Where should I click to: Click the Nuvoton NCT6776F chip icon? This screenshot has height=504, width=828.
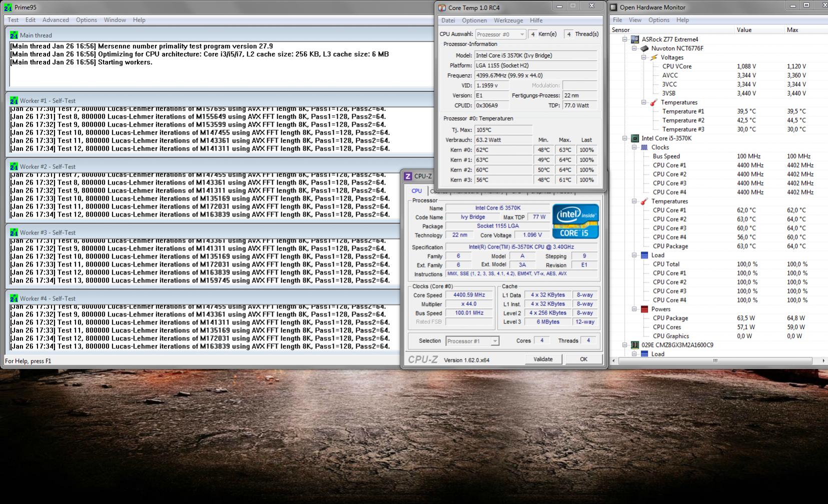click(x=644, y=48)
